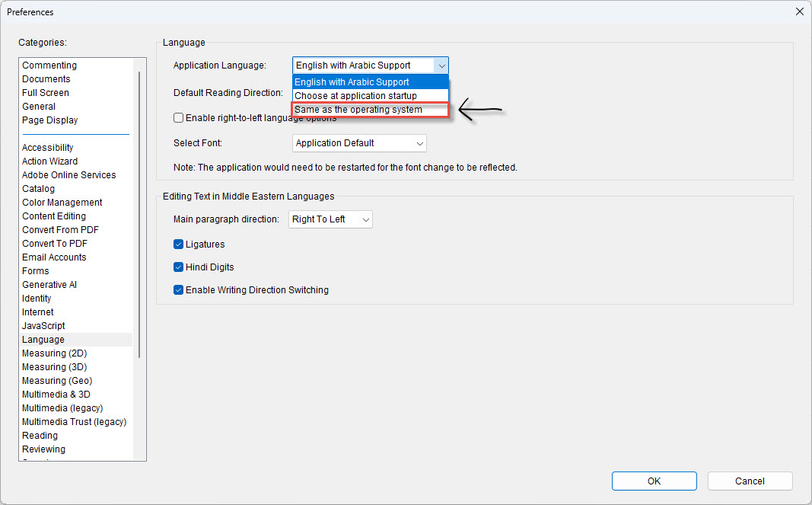Disable Enable Writing Direction Switching
The image size is (812, 505).
click(178, 290)
